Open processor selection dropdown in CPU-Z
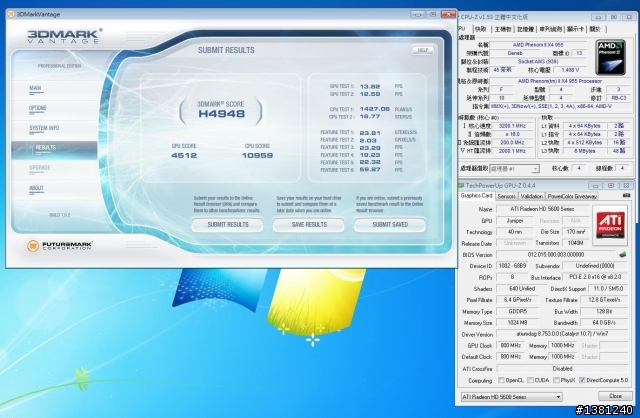Viewport: 640px width, 418px height. coord(514,169)
